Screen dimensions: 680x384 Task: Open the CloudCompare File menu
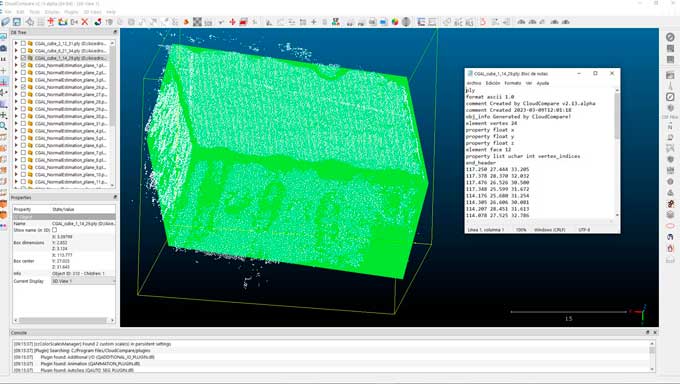(x=7, y=12)
